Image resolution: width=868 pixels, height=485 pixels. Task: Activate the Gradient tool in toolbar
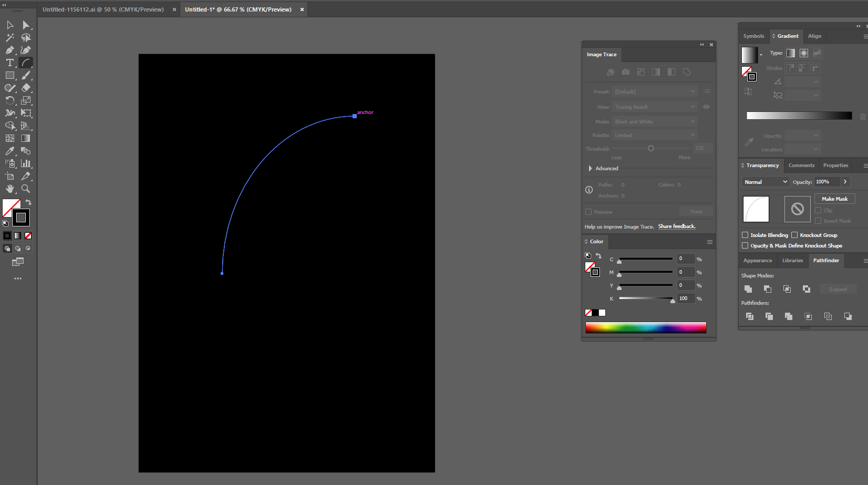coord(26,138)
